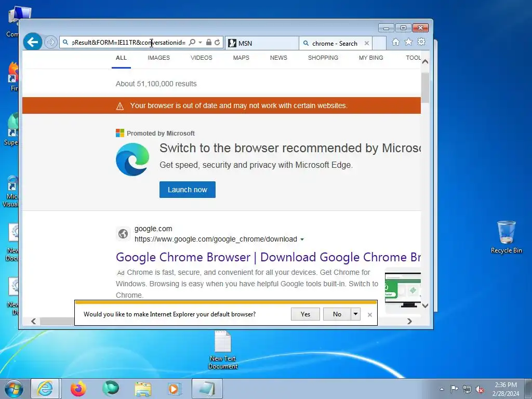Click inside the address bar URL field
532x399 pixels.
coord(128,43)
